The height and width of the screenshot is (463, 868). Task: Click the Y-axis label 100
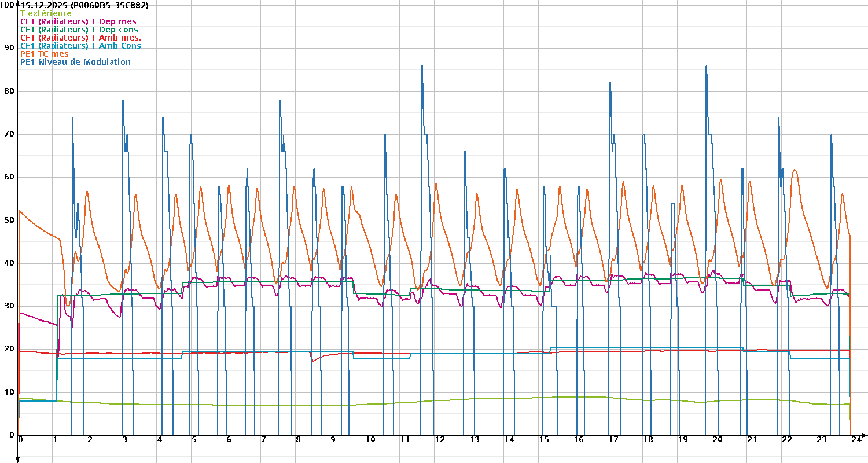8,5
